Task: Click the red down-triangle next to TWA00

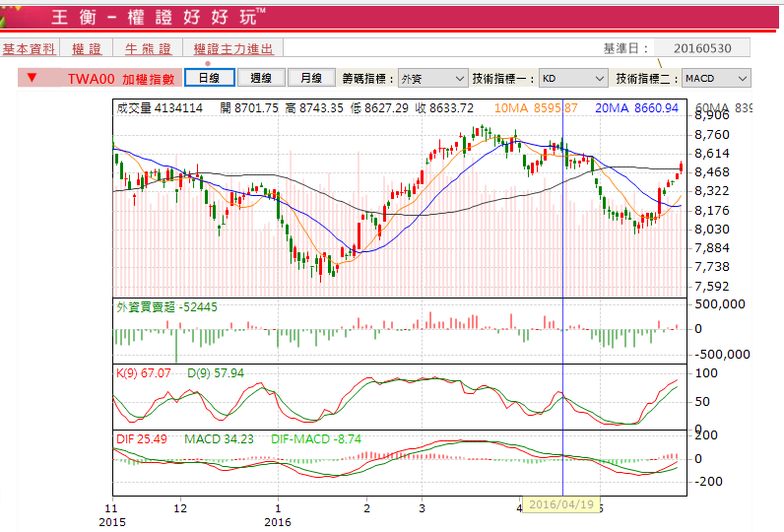Action: coord(33,79)
